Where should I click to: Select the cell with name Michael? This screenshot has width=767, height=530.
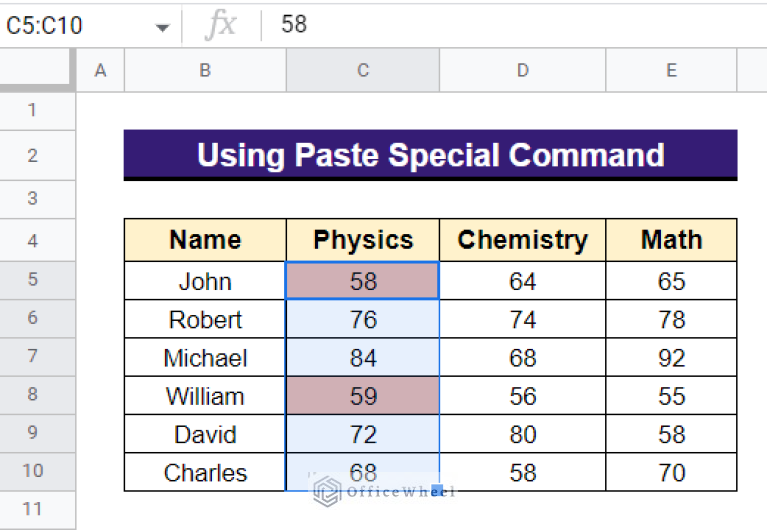coord(205,357)
